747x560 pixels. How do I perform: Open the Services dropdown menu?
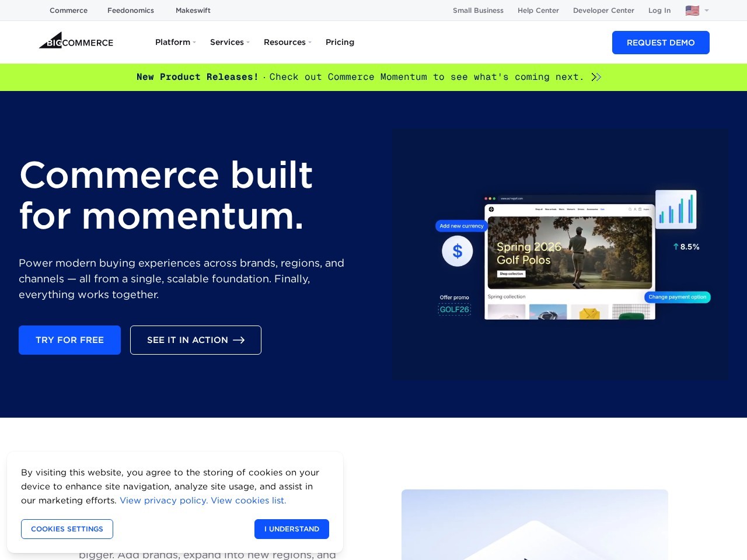pyautogui.click(x=230, y=42)
